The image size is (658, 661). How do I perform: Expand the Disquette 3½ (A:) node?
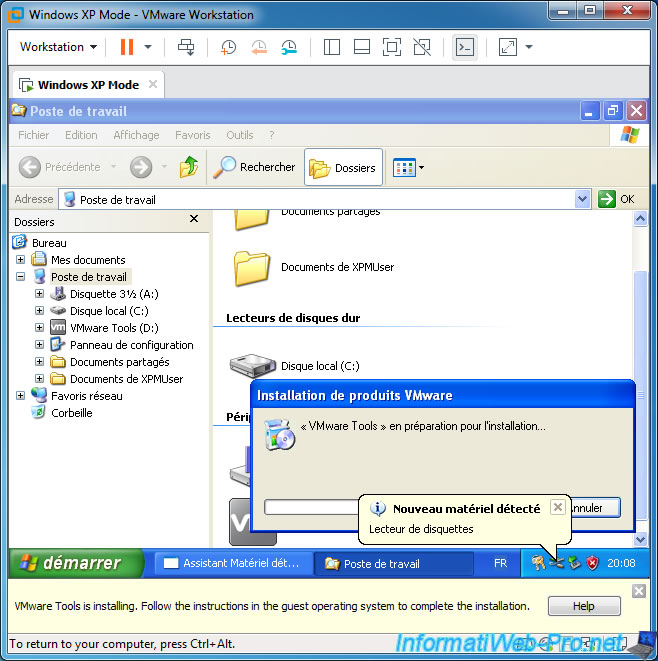tap(39, 293)
